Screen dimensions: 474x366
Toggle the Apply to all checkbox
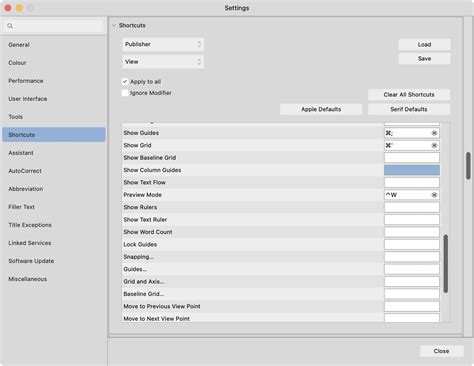pos(125,82)
